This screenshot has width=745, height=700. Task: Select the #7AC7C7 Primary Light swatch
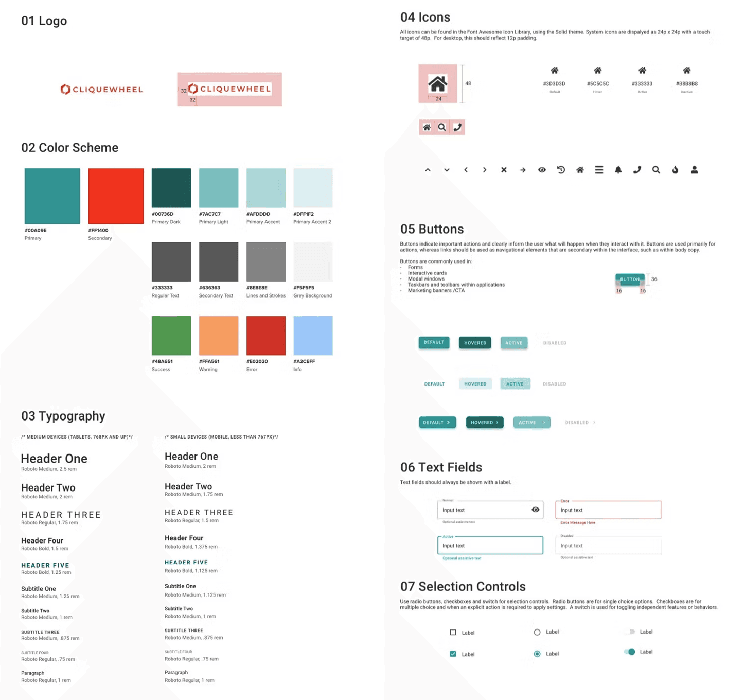[219, 188]
